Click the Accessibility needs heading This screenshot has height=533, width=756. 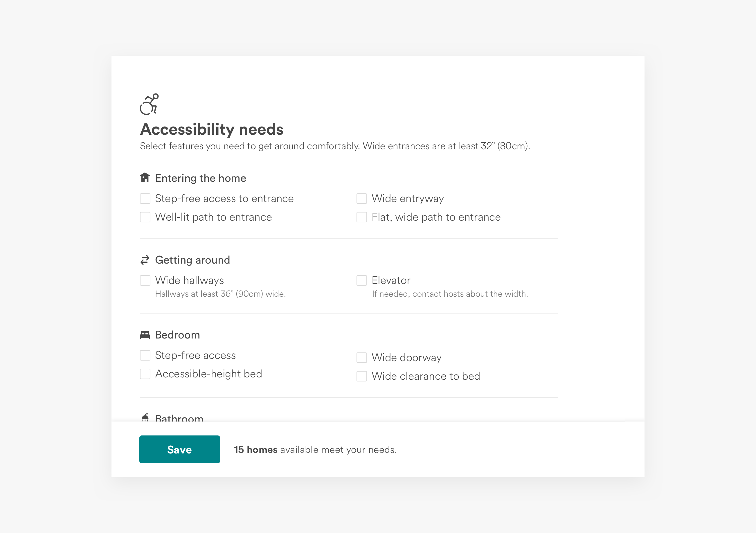[x=212, y=129]
